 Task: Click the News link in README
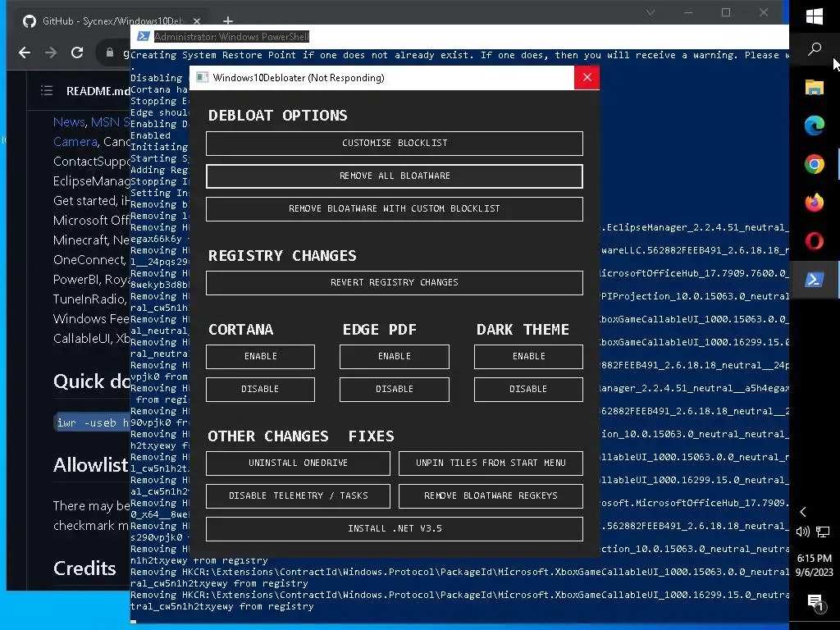point(69,122)
